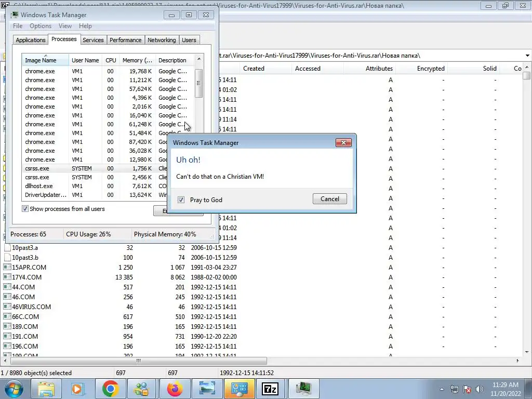This screenshot has width=532, height=399.
Task: Click the 44.COM file icon
Action: pyautogui.click(x=7, y=287)
